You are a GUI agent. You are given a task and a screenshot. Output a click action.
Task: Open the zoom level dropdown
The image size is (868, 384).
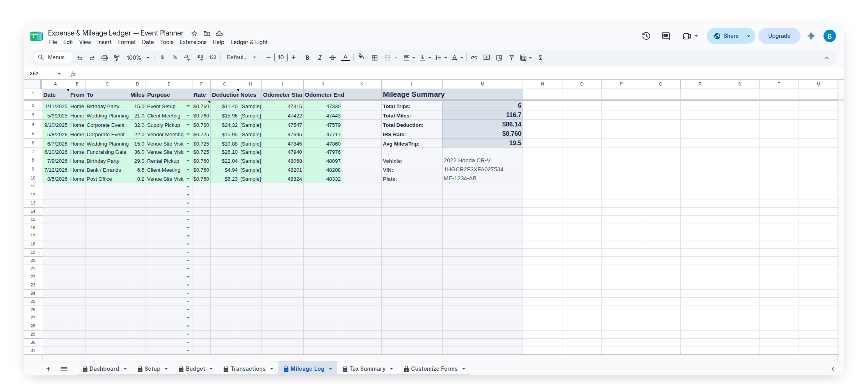tap(138, 58)
